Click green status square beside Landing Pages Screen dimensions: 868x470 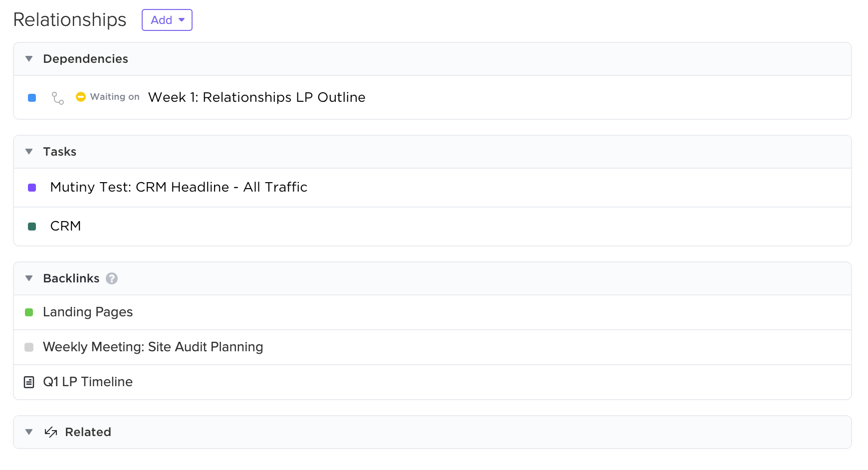click(x=29, y=312)
